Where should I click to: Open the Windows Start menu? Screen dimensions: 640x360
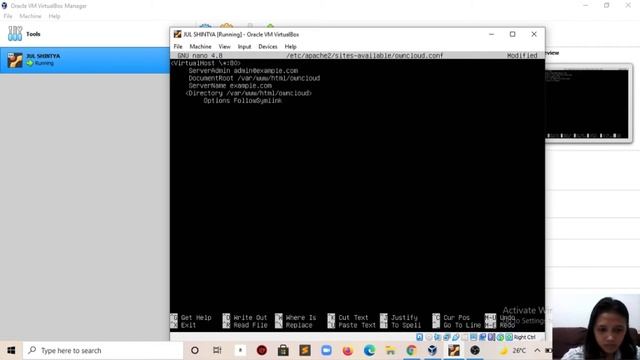pos(11,350)
